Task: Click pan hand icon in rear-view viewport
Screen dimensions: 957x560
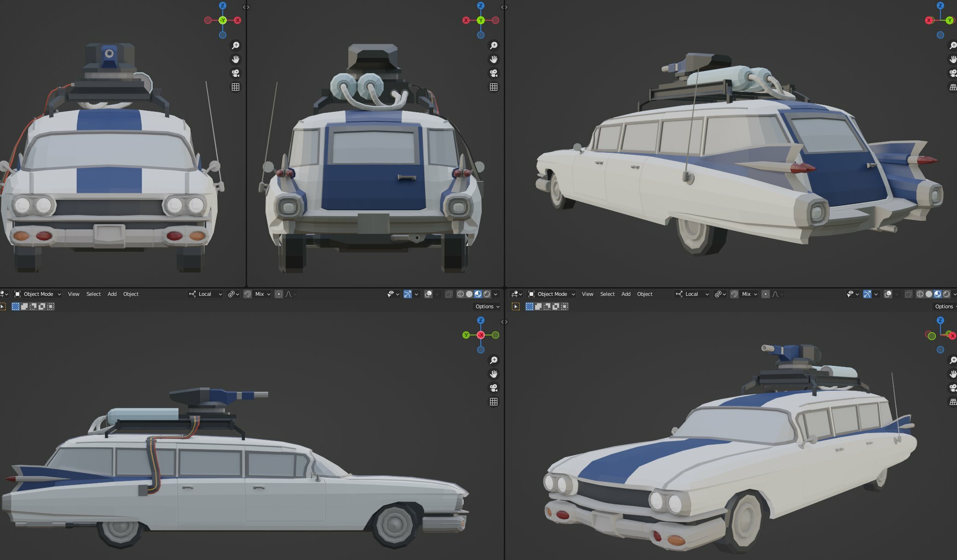Action: click(x=494, y=59)
